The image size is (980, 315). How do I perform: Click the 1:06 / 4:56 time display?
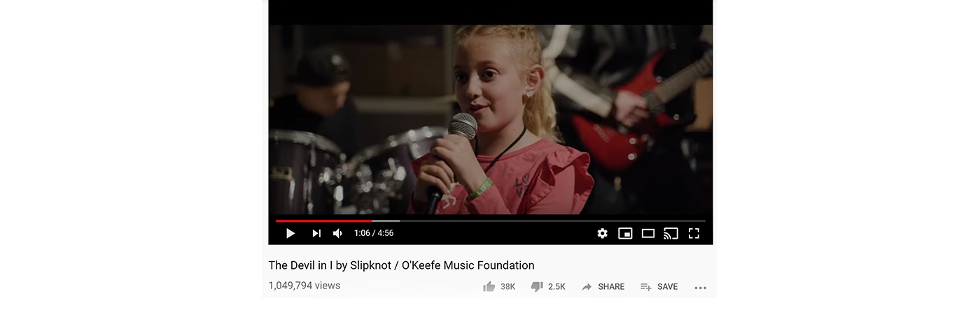point(374,233)
